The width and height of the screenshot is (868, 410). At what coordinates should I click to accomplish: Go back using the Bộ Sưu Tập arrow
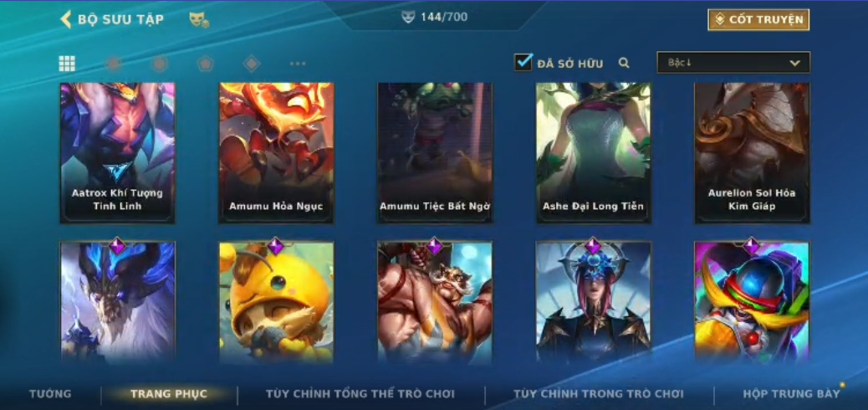[66, 19]
